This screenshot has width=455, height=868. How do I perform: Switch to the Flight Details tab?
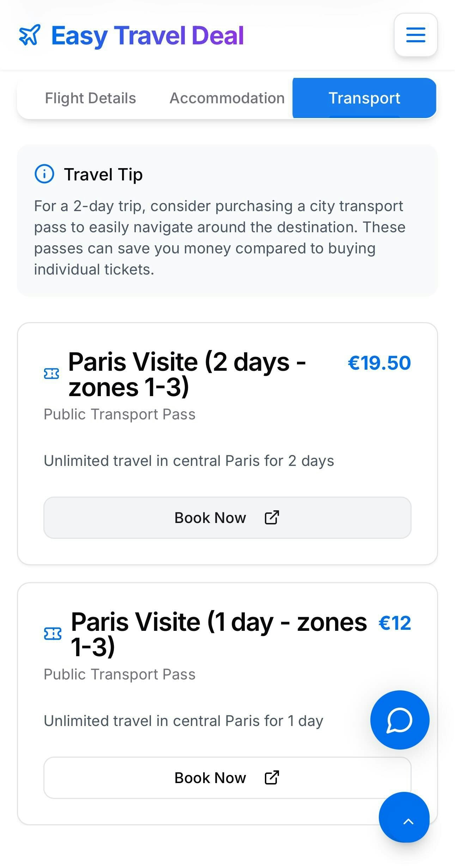pyautogui.click(x=91, y=98)
